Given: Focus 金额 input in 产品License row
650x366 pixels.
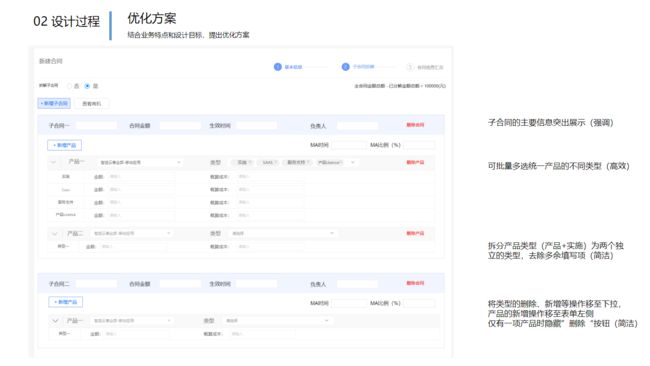Looking at the screenshot, I should (x=140, y=215).
